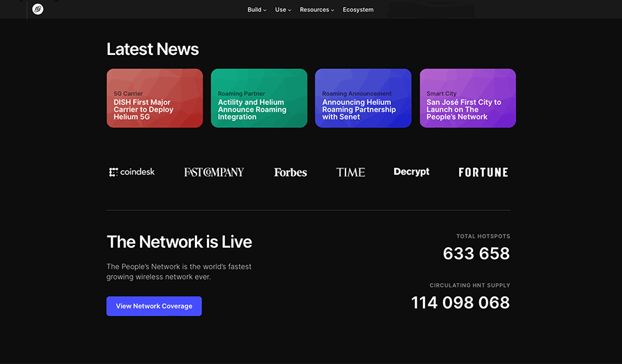Click the Latest News heading

point(153,49)
